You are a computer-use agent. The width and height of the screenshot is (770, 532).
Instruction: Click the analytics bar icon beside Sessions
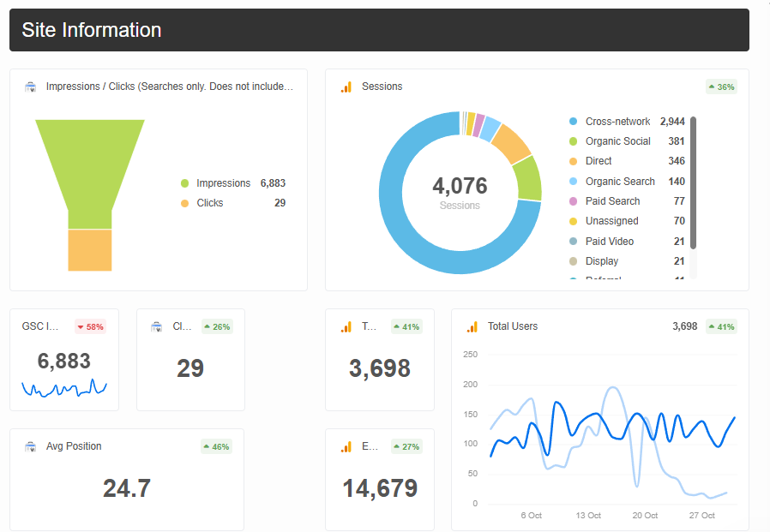tap(346, 87)
